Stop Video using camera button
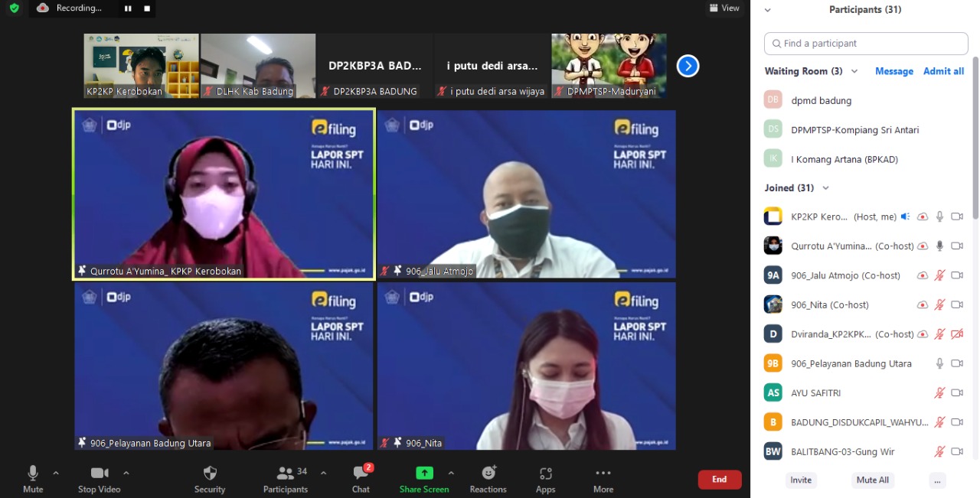 [x=99, y=474]
